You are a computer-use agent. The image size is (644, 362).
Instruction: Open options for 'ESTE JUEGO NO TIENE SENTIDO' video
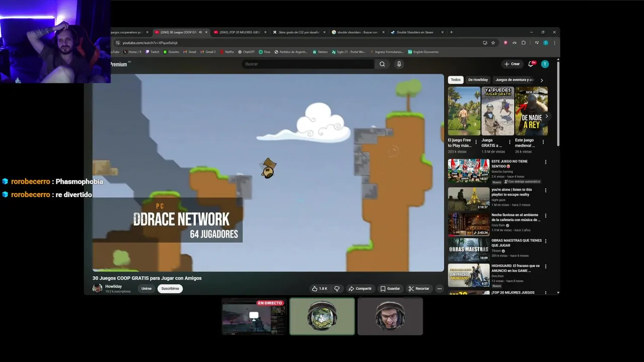click(x=545, y=162)
